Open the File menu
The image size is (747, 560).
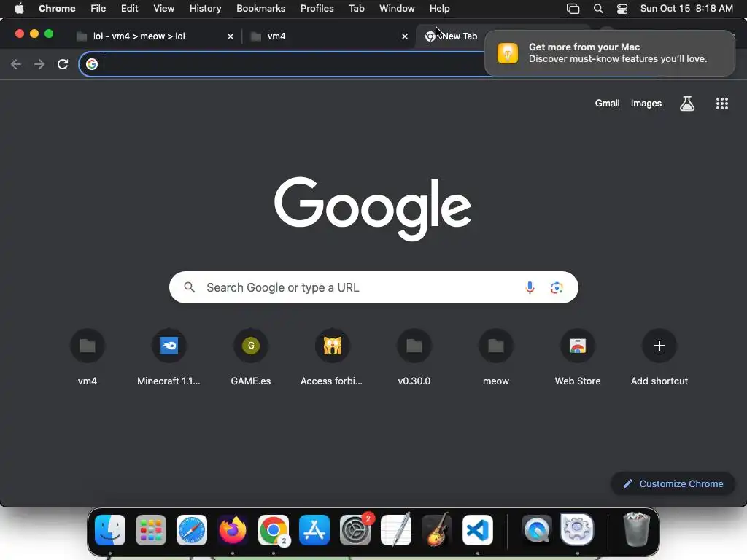coord(98,9)
